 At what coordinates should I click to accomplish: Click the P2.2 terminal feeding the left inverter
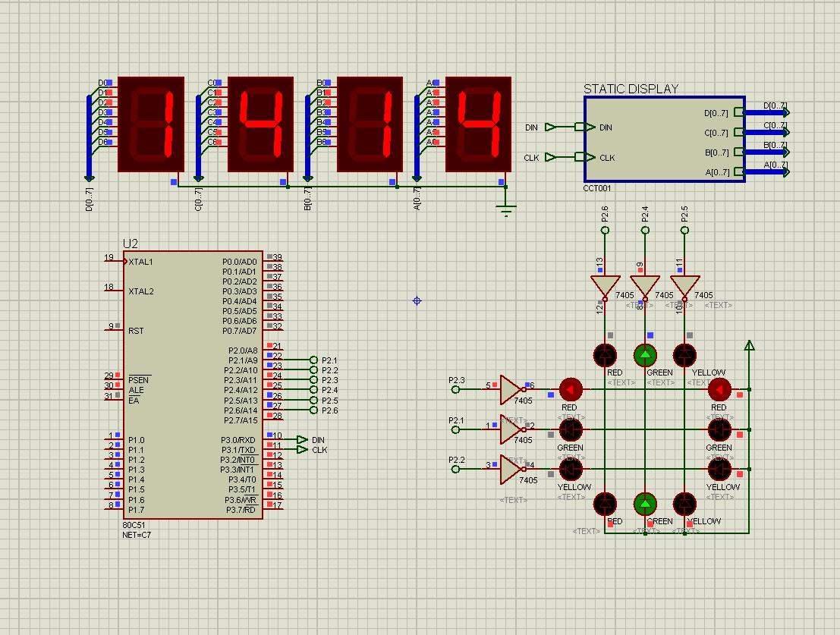[x=455, y=469]
